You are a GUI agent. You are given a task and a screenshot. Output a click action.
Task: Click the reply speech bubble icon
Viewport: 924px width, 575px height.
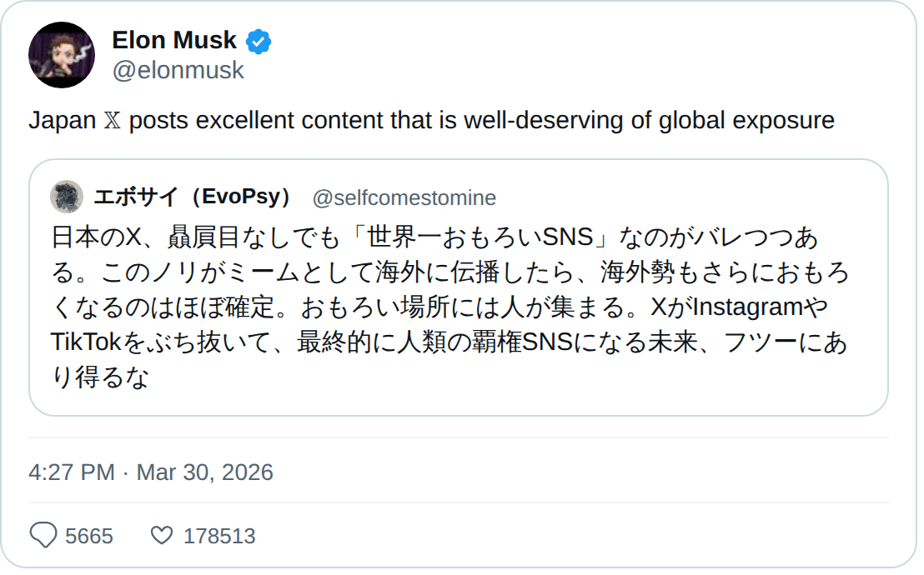(43, 535)
